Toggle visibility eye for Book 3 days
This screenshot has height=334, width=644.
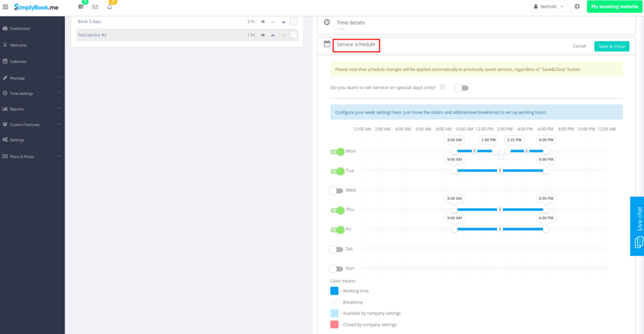tap(263, 22)
